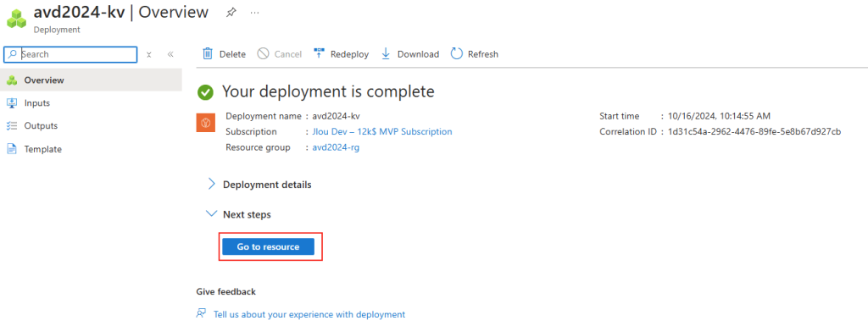Viewport: 868px width, 326px height.
Task: Click the Deployment name value avd2024-kv
Action: (336, 116)
